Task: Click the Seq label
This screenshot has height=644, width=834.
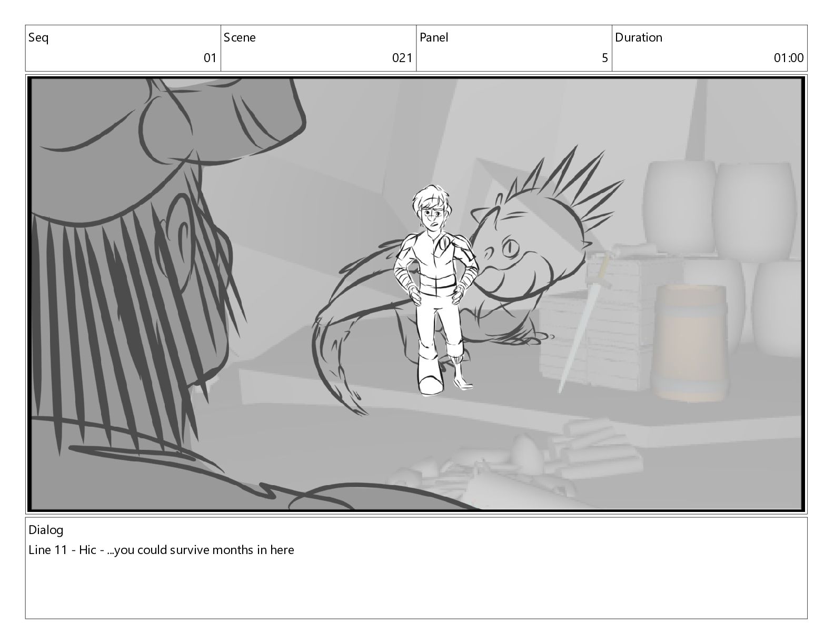Action: [38, 38]
